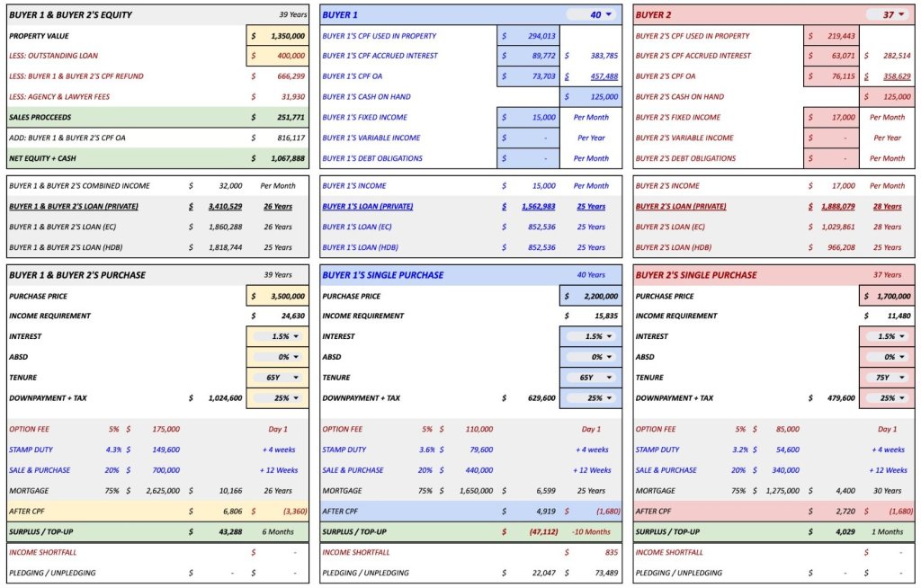Click Buyer 1 income shortfall value 835

click(x=612, y=553)
